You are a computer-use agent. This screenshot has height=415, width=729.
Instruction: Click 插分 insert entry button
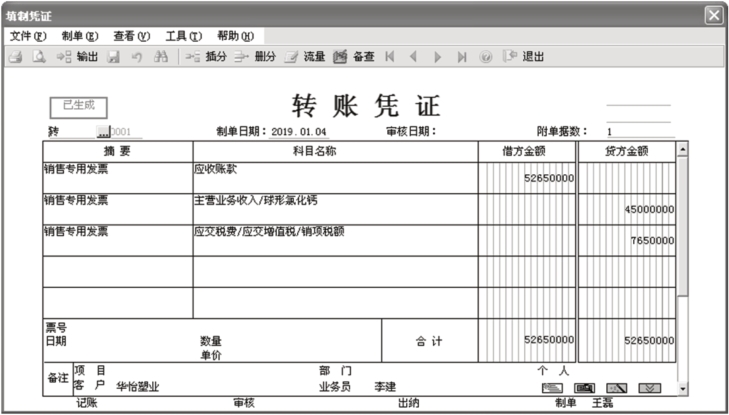pyautogui.click(x=205, y=57)
